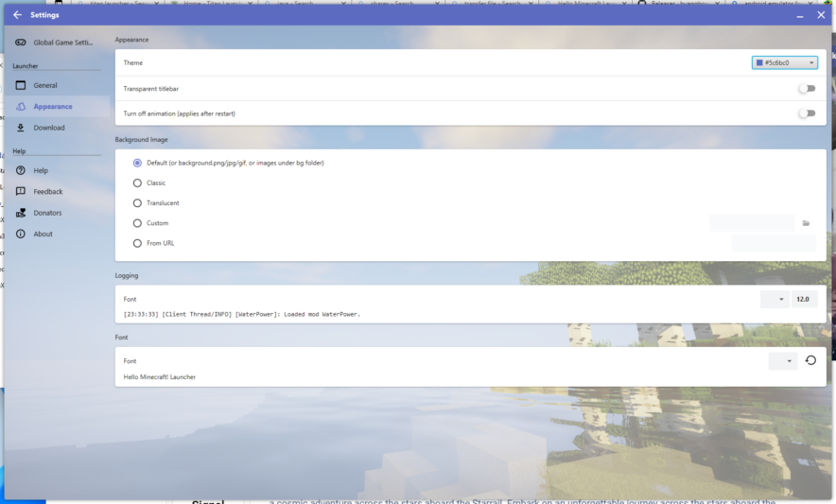Enable the Transparent titlebar toggle

pos(806,88)
